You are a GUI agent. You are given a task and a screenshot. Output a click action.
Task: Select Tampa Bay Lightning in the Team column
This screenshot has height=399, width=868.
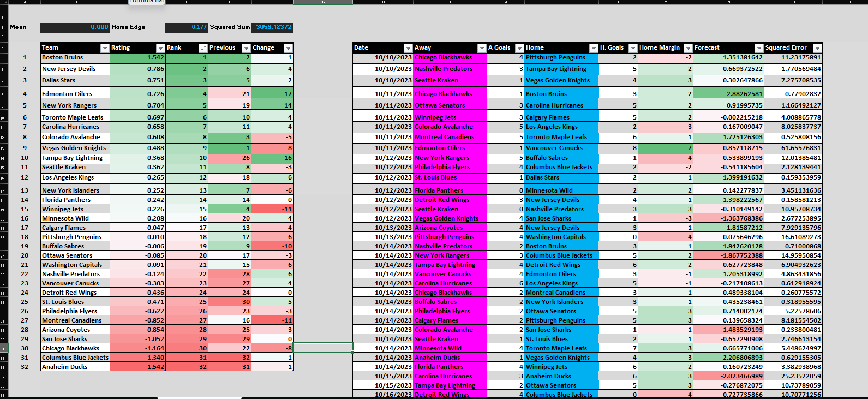(x=75, y=158)
